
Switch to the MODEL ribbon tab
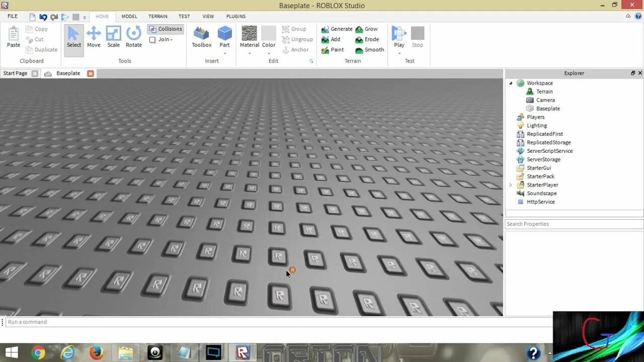pyautogui.click(x=129, y=17)
